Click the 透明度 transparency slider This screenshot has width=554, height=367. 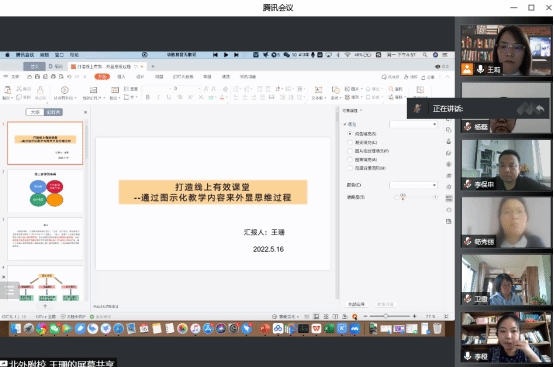point(416,197)
